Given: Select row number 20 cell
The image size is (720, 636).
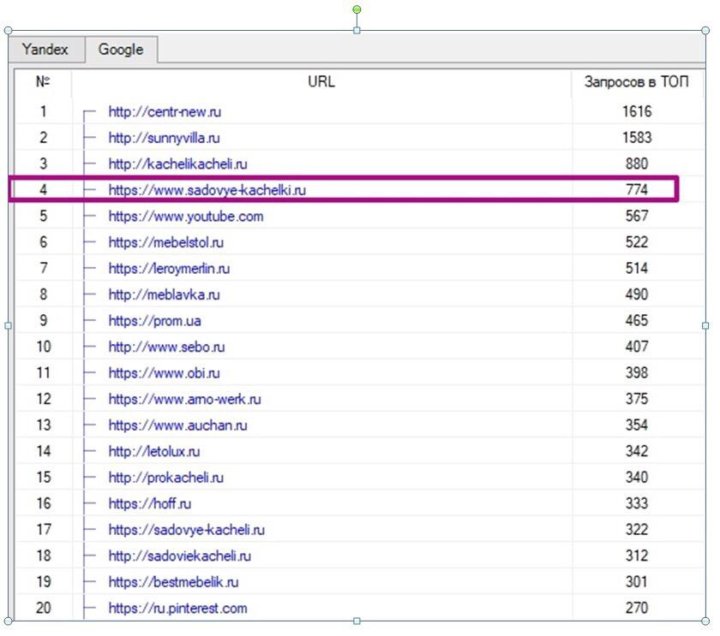Looking at the screenshot, I should pyautogui.click(x=43, y=609).
